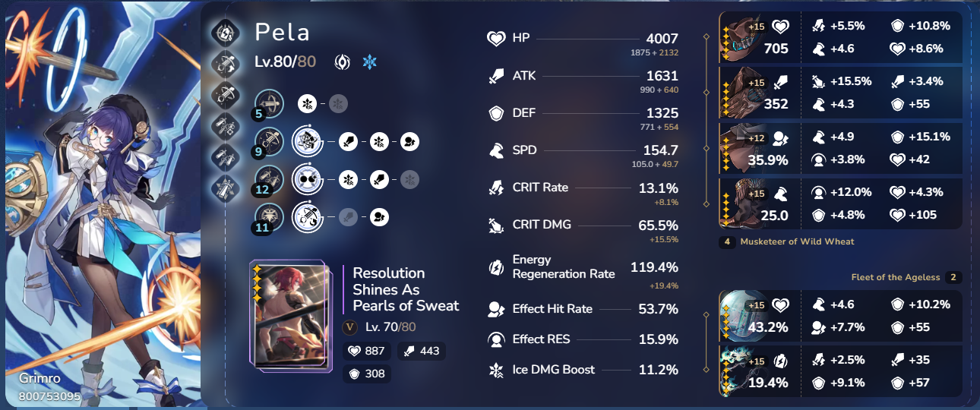Click the Fleet of the Ageless set label
This screenshot has width=980, height=410.
(896, 277)
